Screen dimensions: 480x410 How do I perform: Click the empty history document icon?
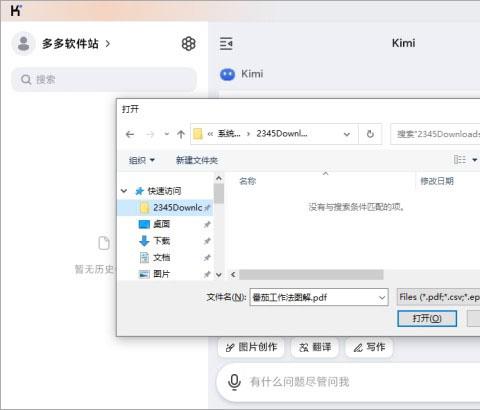coord(104,243)
